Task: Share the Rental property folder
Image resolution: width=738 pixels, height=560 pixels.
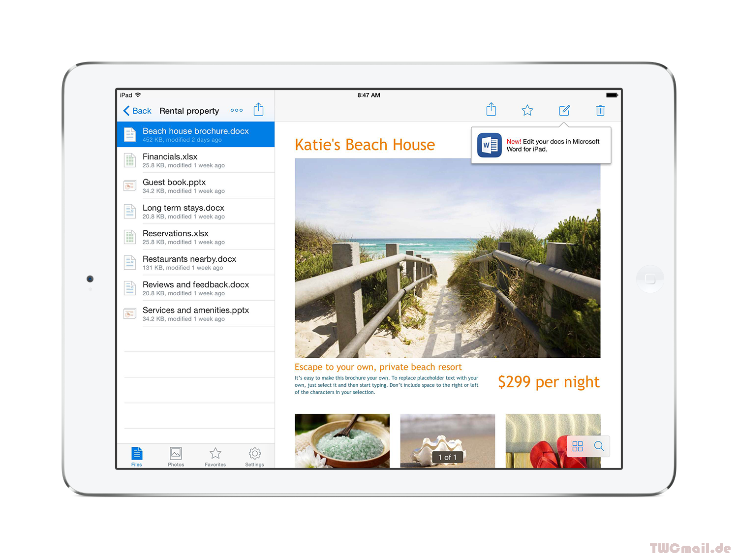Action: [x=258, y=110]
